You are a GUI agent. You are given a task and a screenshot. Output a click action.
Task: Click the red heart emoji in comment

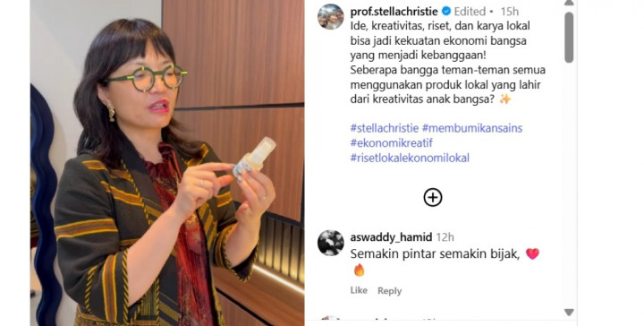click(x=532, y=254)
